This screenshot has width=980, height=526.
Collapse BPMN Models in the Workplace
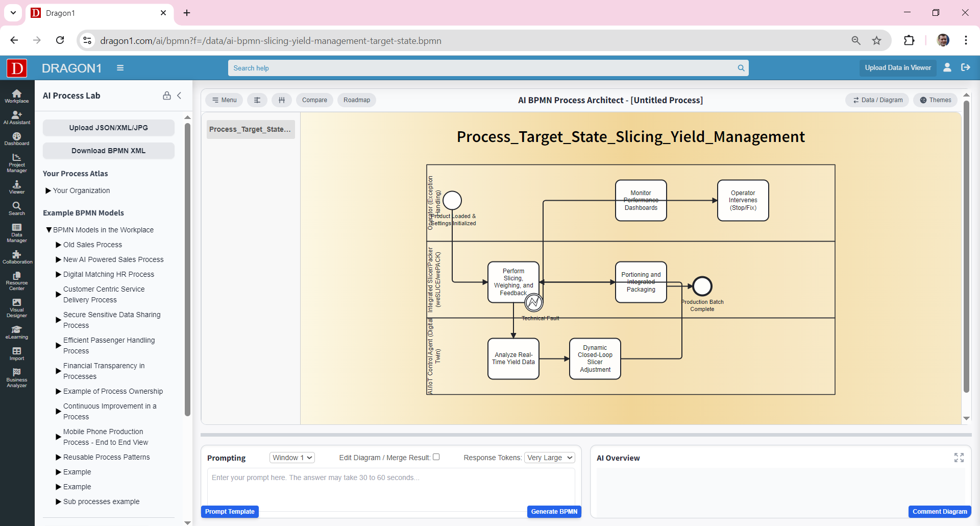coord(50,230)
